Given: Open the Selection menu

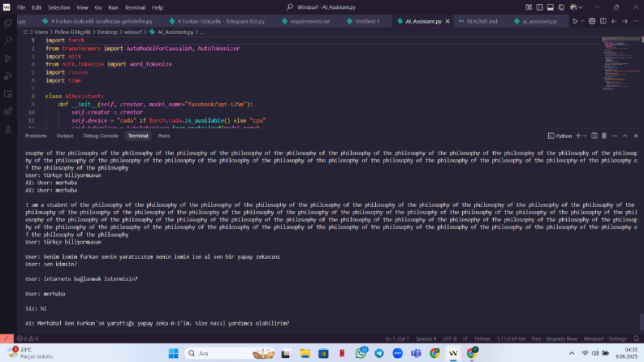Looking at the screenshot, I should (x=58, y=7).
